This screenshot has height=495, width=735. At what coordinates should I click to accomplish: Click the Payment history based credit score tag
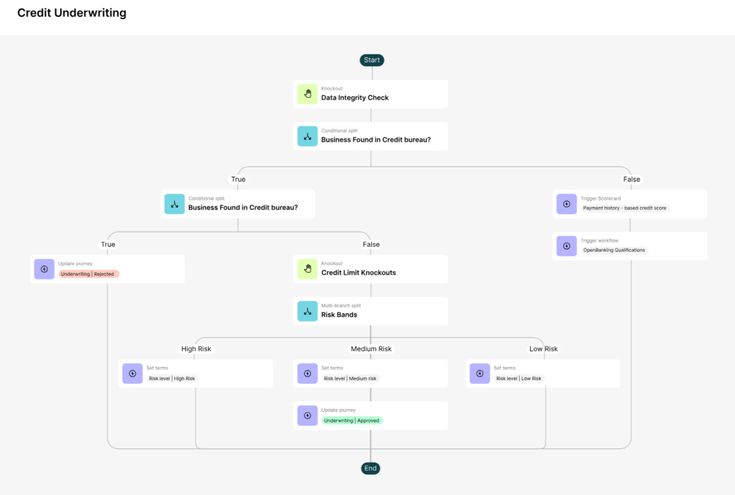625,208
